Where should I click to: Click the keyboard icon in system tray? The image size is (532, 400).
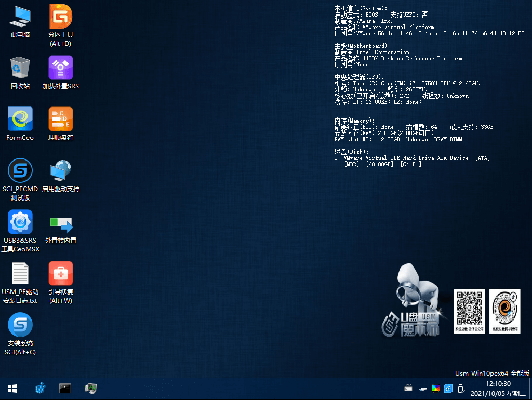(408, 388)
